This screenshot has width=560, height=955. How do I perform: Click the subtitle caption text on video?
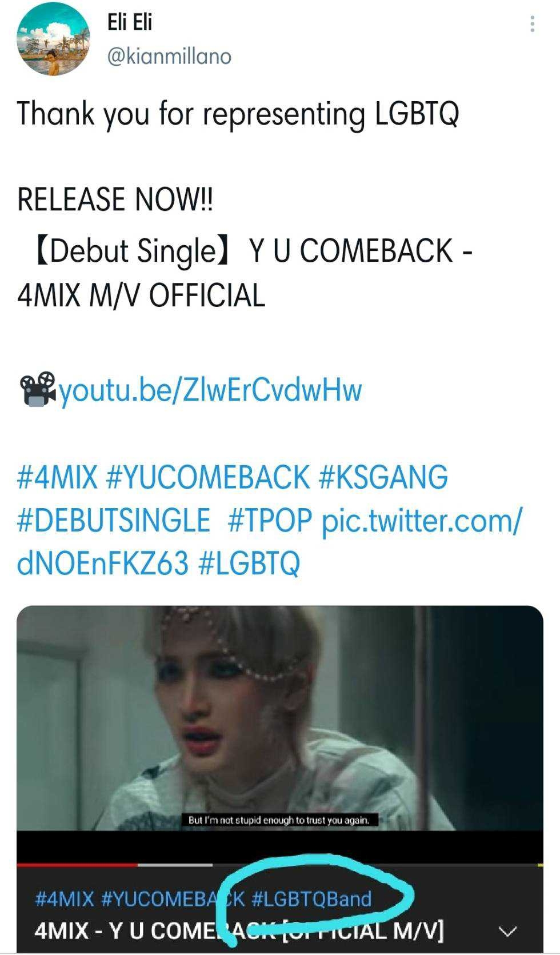click(x=279, y=820)
